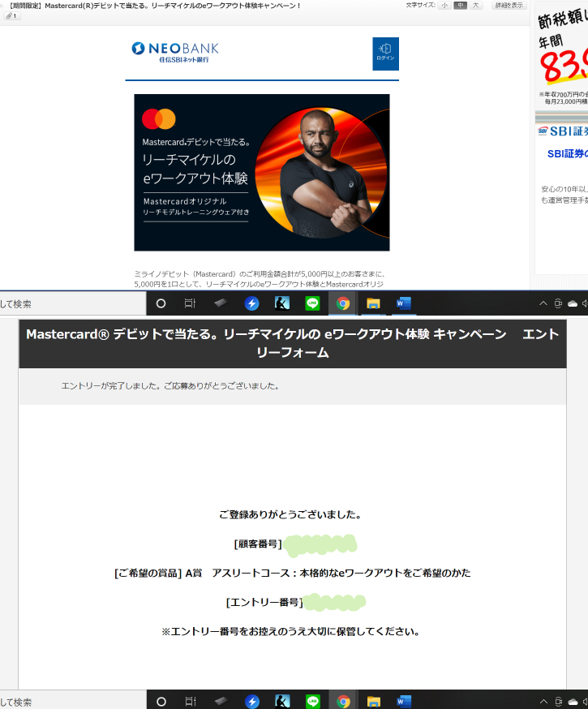Click the NEOBANK 住信SBIネット銀行 logo

pos(175,53)
